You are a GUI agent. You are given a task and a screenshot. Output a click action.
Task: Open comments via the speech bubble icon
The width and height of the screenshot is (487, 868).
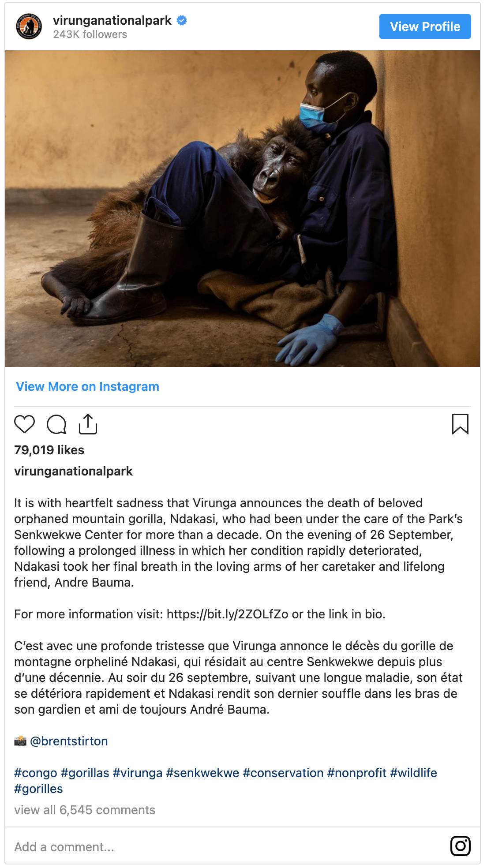(56, 424)
